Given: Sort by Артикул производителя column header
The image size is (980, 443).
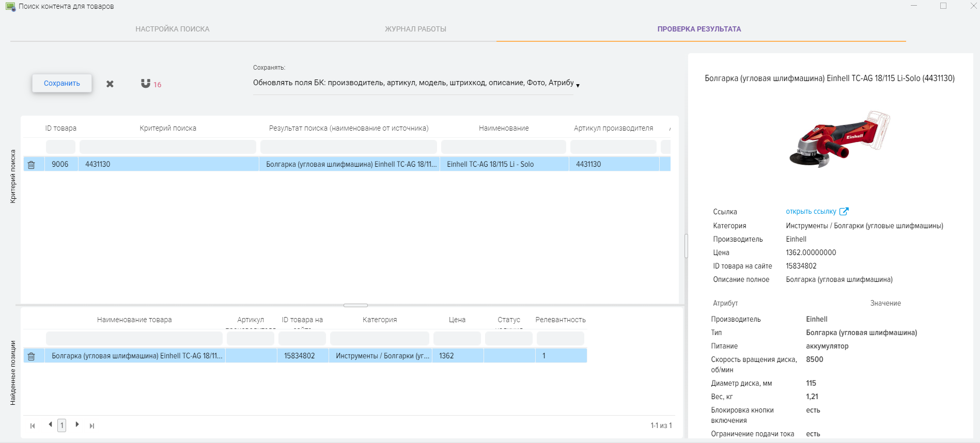Looking at the screenshot, I should pos(613,128).
